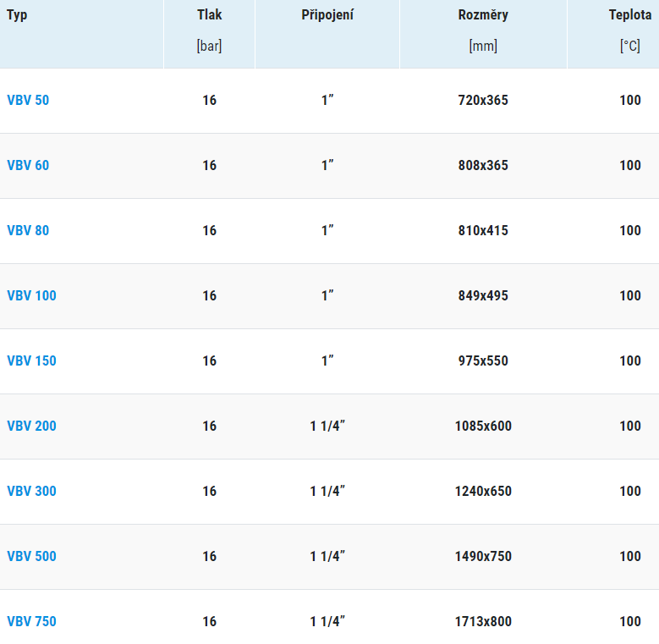Click the [mm] unit label
659x644 pixels.
click(x=483, y=46)
